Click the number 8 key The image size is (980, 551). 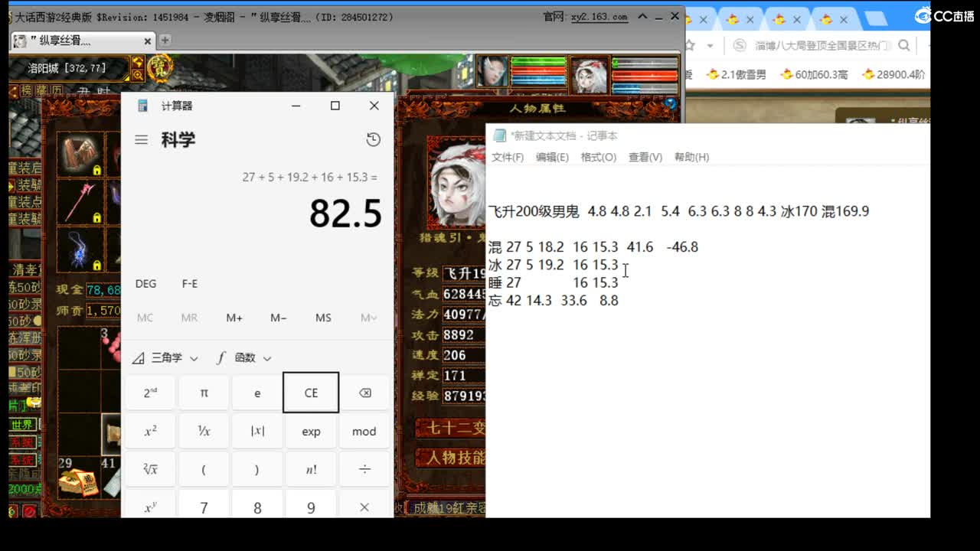(x=257, y=505)
